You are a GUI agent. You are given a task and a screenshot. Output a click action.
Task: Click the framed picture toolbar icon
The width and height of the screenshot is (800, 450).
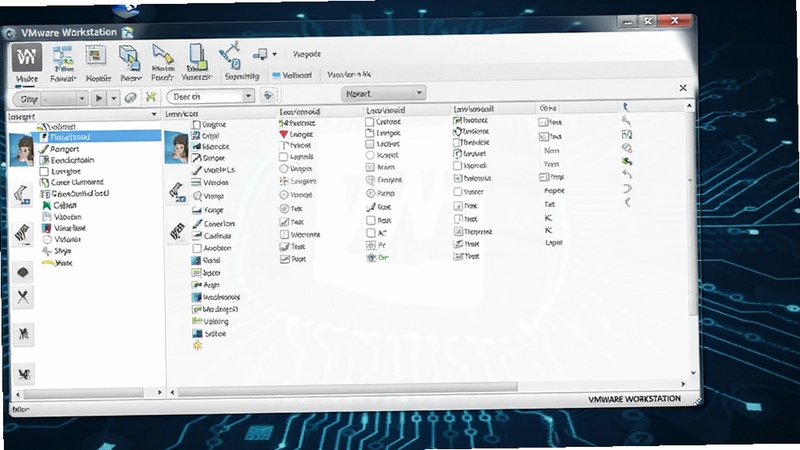click(95, 56)
